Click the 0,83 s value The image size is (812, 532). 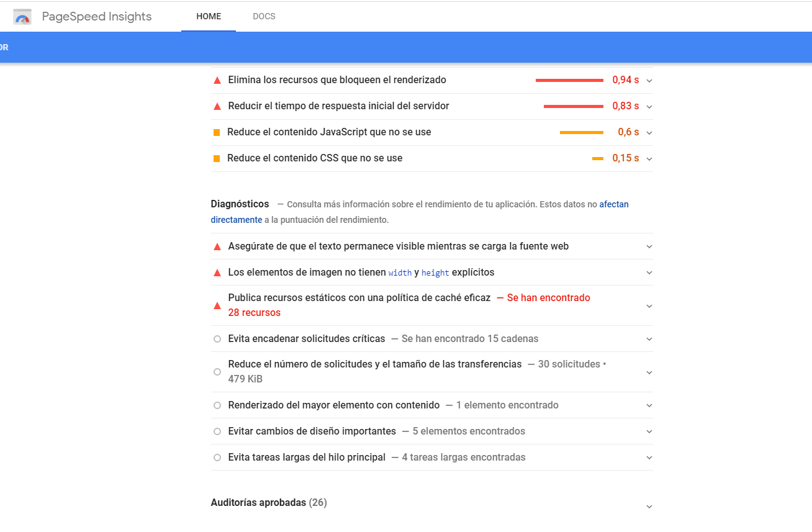(x=626, y=106)
